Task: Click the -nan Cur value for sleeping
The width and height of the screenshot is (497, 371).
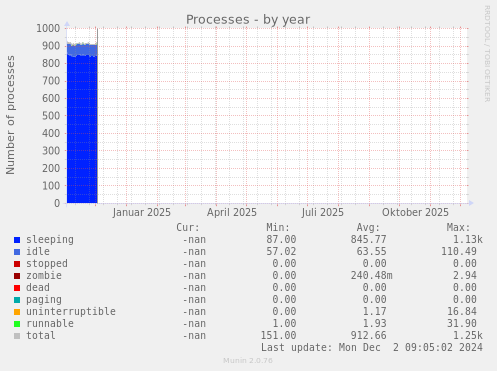Action: click(194, 239)
